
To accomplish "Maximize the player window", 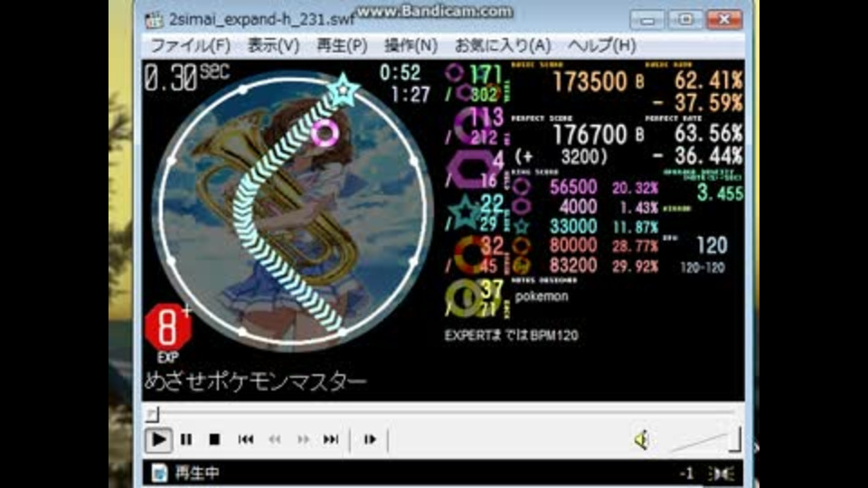I will click(x=685, y=20).
